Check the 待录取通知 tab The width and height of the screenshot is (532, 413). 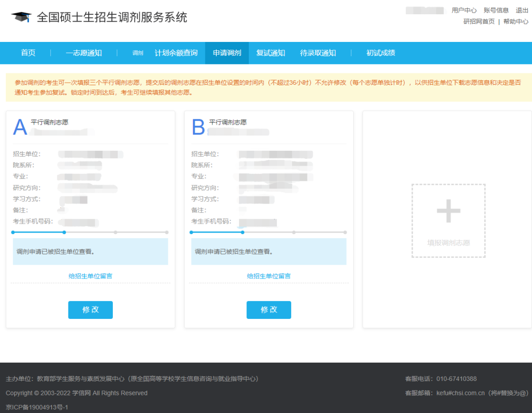point(318,53)
